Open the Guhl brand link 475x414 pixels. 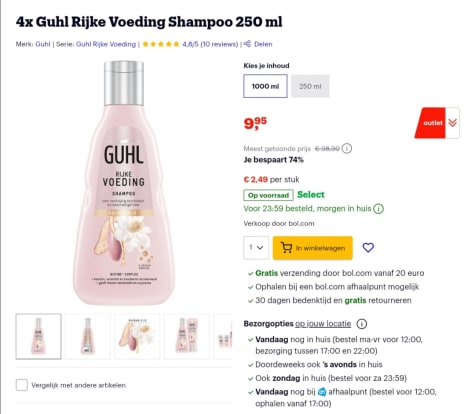43,44
